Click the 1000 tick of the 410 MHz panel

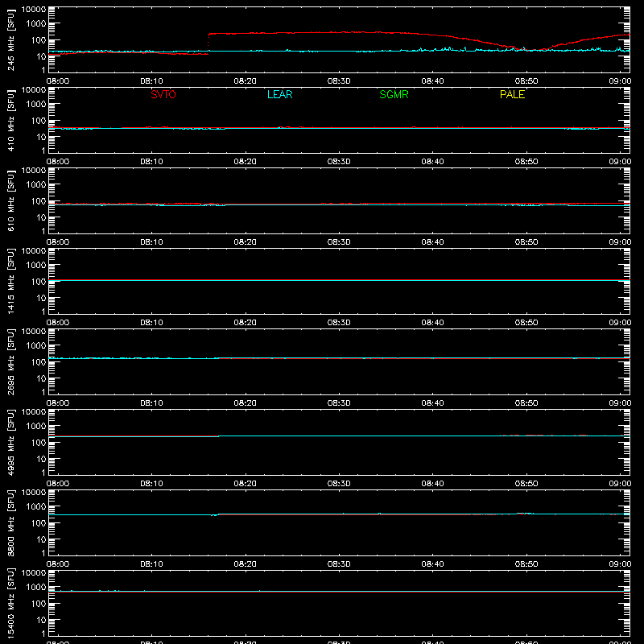tap(36, 105)
